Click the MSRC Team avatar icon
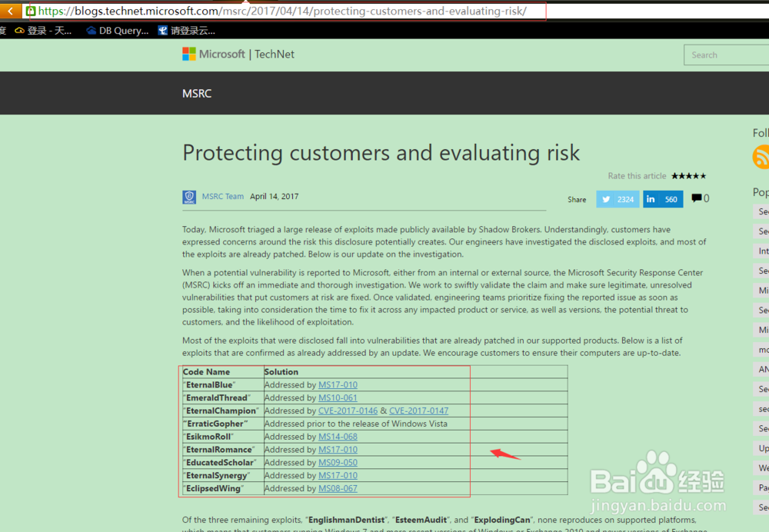 (x=189, y=197)
